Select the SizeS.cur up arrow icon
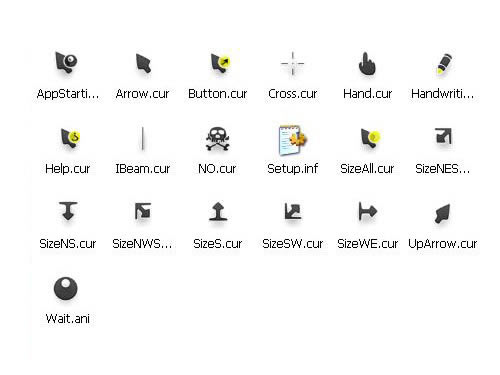Viewport: 500px width, 375px height. coord(218,211)
